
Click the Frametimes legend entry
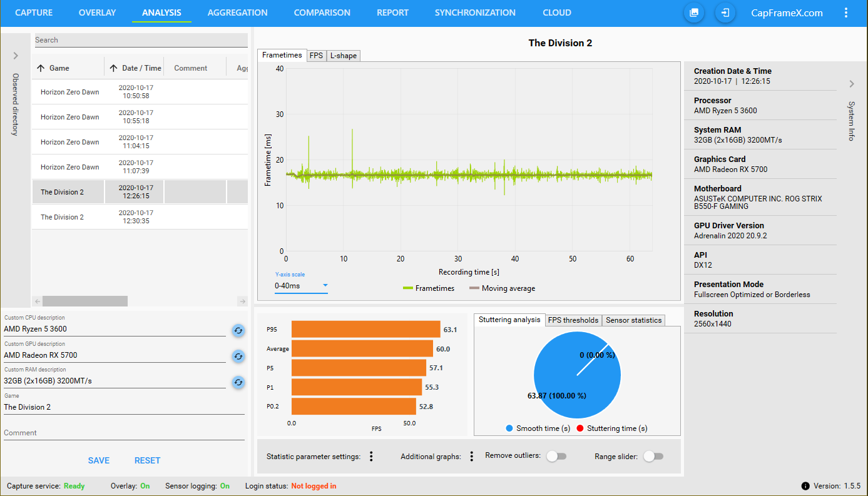coord(429,288)
